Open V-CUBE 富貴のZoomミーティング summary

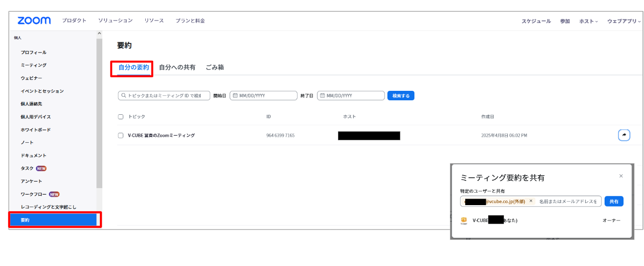[x=161, y=135]
